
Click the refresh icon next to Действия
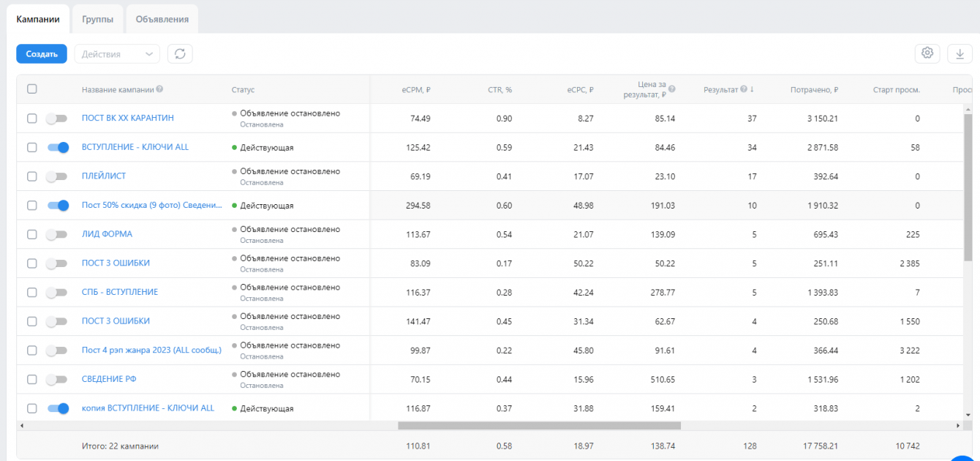(x=180, y=54)
